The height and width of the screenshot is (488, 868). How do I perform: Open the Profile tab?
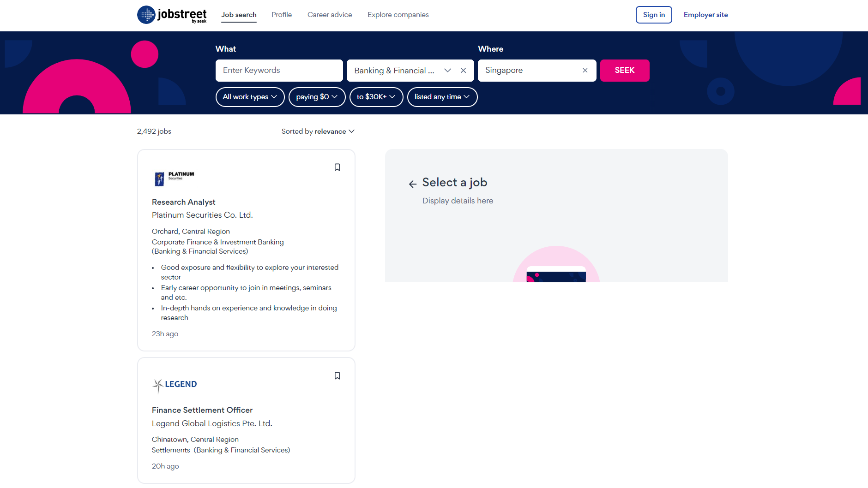(282, 15)
